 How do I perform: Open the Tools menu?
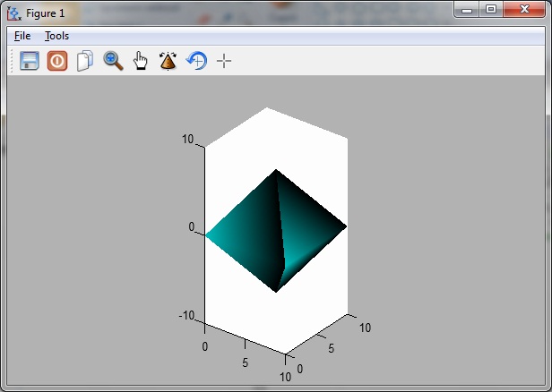click(56, 36)
